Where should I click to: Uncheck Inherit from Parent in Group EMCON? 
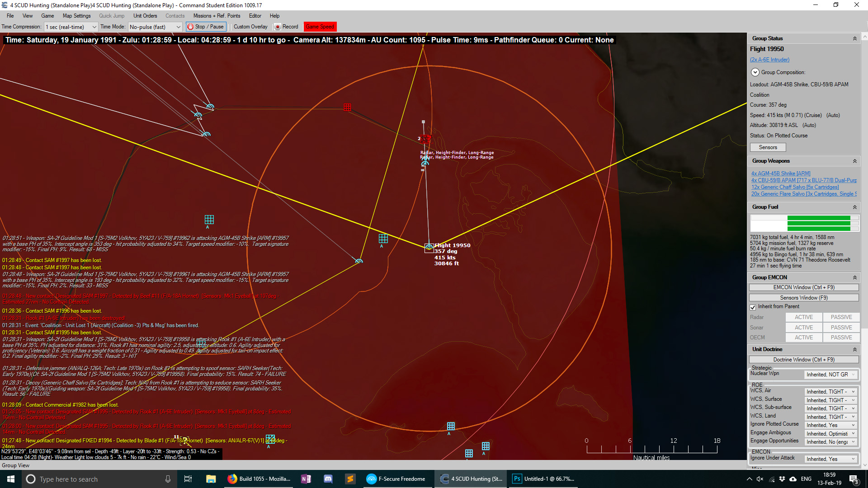[x=753, y=307]
